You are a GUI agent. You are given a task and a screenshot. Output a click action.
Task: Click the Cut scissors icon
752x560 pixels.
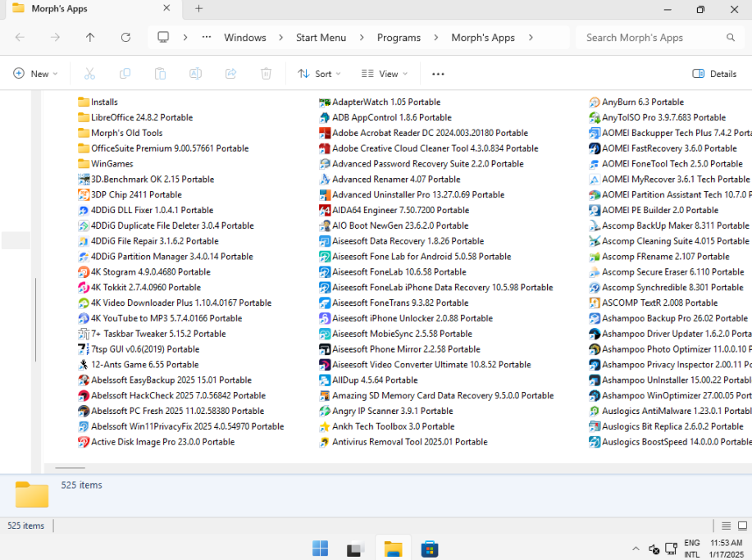[89, 74]
